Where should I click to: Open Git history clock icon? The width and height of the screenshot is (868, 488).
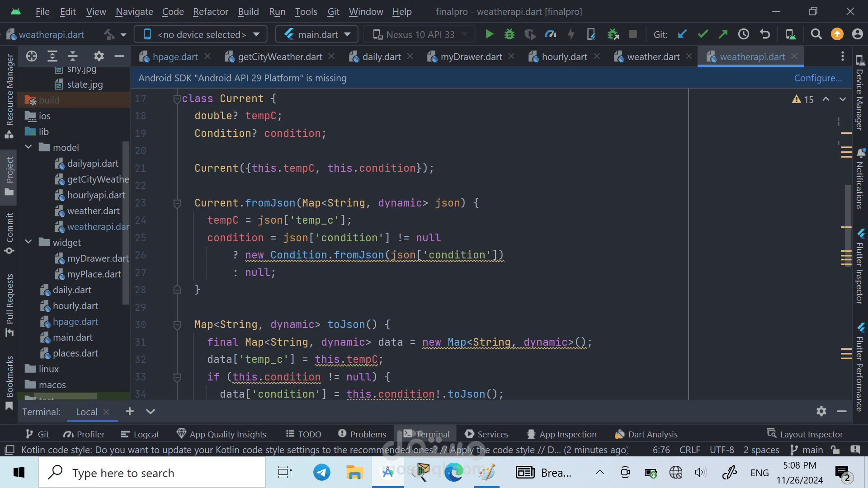point(744,34)
